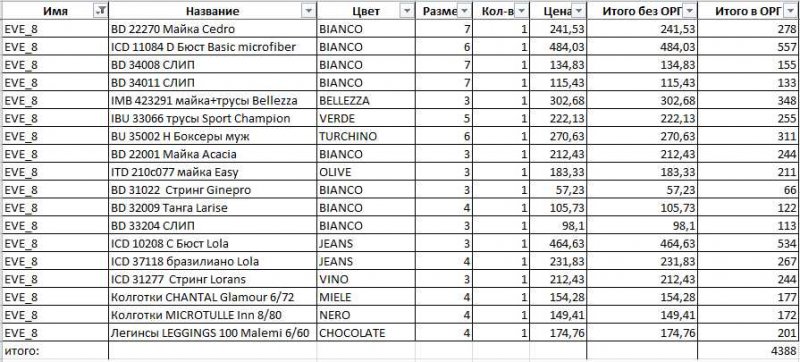This screenshot has width=800, height=362.
Task: Expand the Цена column filter dropdown
Action: click(x=579, y=11)
